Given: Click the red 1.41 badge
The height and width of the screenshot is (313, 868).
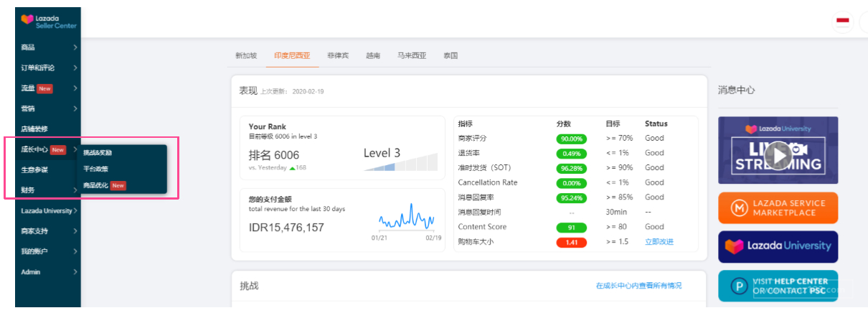Looking at the screenshot, I should (572, 243).
